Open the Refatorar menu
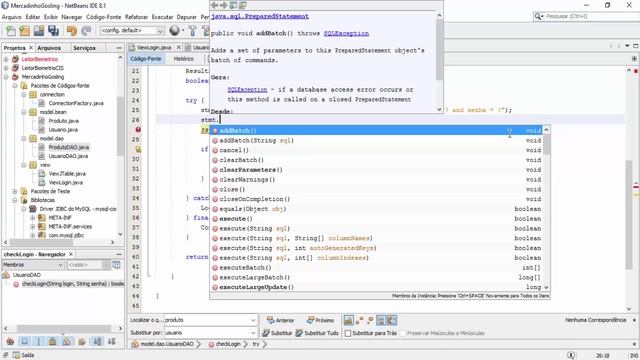Screen dimensions: 640x360 pyautogui.click(x=136, y=17)
